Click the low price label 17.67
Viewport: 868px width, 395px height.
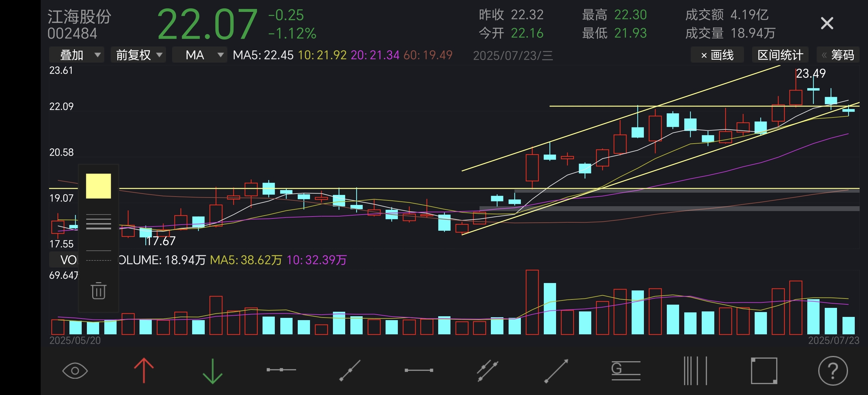point(161,241)
